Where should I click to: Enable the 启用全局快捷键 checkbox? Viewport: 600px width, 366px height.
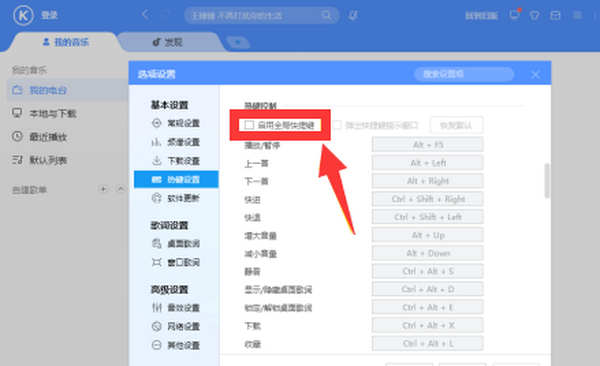tap(249, 125)
